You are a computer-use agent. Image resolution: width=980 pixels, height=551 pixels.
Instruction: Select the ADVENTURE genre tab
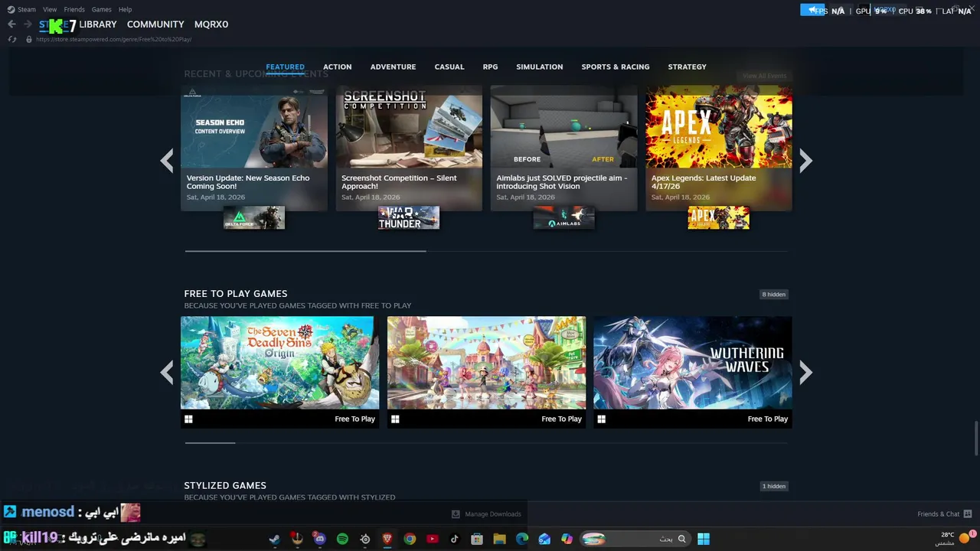coord(393,67)
